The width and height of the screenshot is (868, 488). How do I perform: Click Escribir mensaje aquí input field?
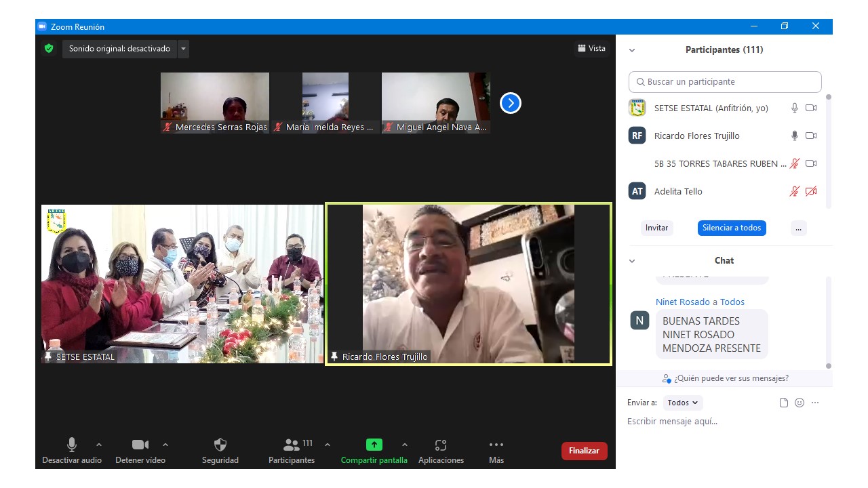724,422
